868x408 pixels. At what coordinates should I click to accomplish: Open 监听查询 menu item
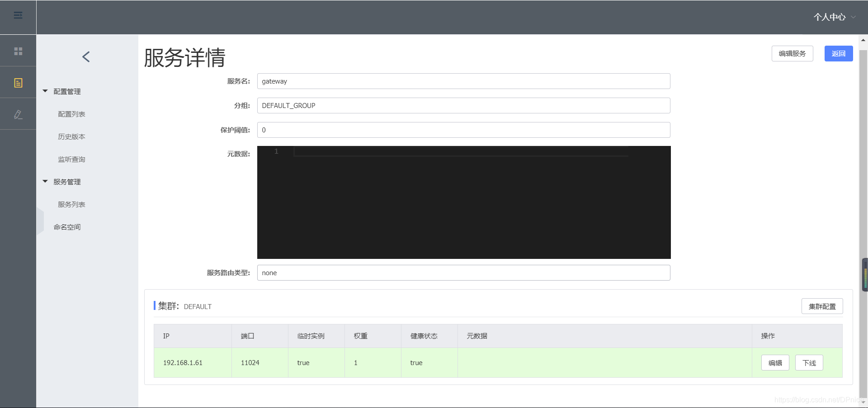coord(71,159)
